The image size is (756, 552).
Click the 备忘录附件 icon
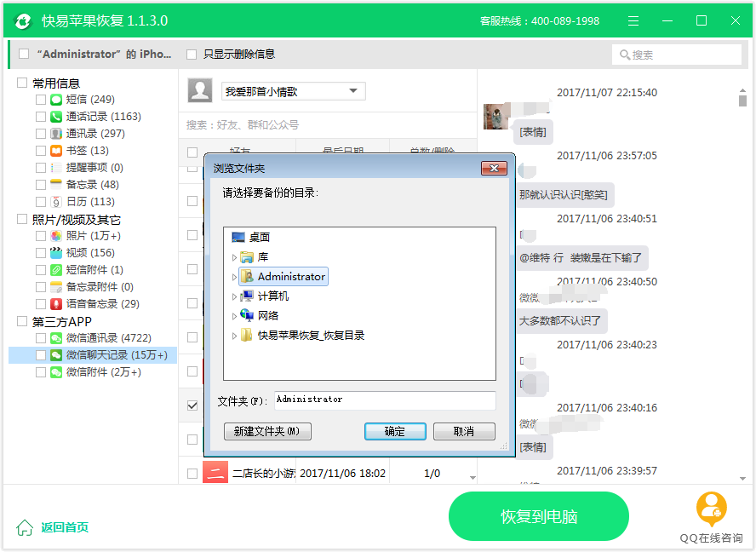tap(56, 287)
